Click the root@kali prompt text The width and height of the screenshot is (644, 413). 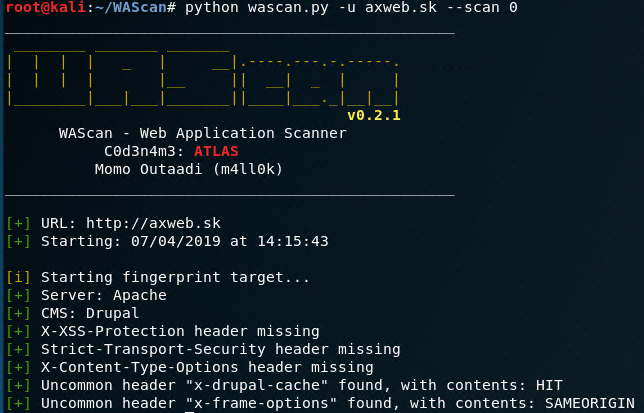[36, 8]
